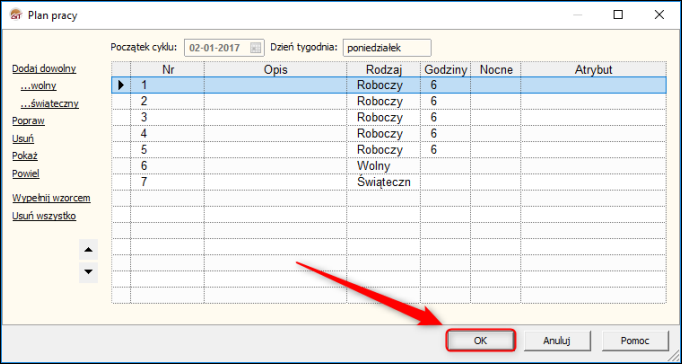Select row number 6

[x=388, y=166]
